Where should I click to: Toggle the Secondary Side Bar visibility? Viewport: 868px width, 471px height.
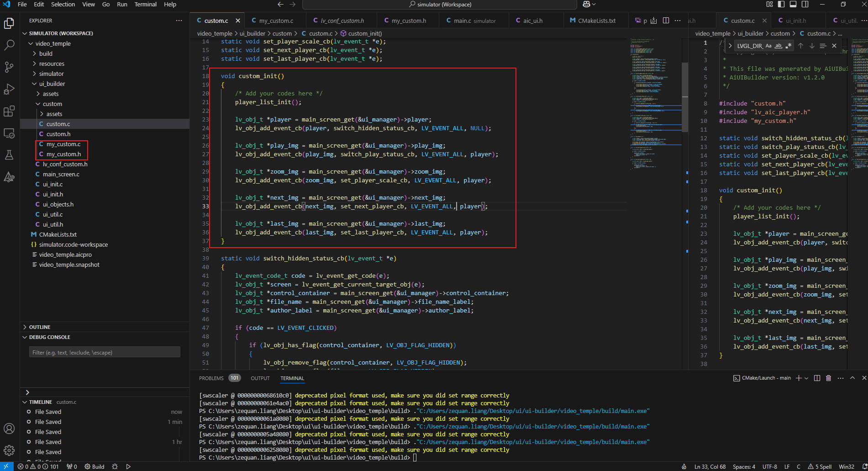tap(805, 4)
